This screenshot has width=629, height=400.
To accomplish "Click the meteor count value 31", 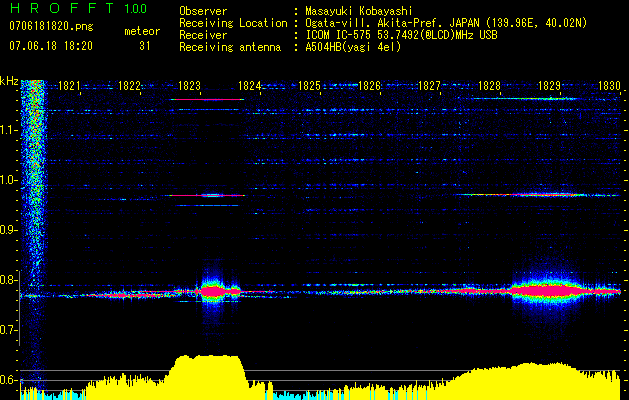I will 145,46.
